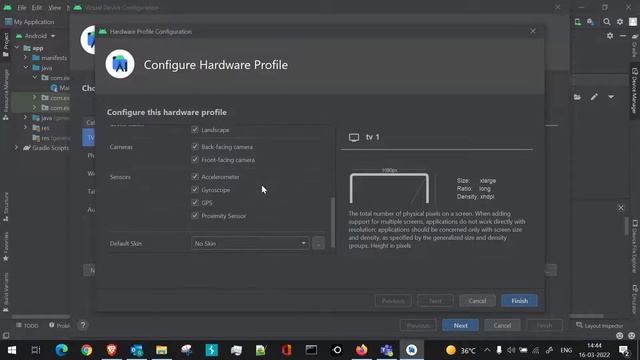
Task: Click Cancel in Hardware Profile Configuration dialog
Action: (x=477, y=301)
